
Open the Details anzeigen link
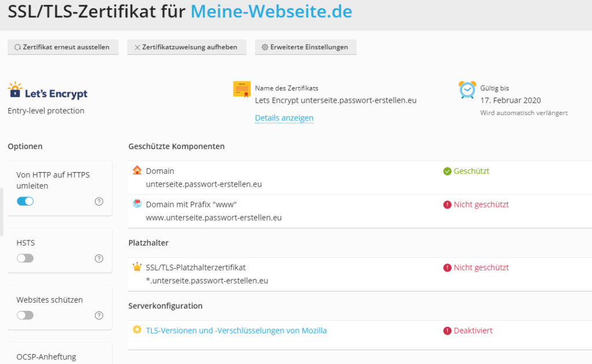pyautogui.click(x=284, y=118)
